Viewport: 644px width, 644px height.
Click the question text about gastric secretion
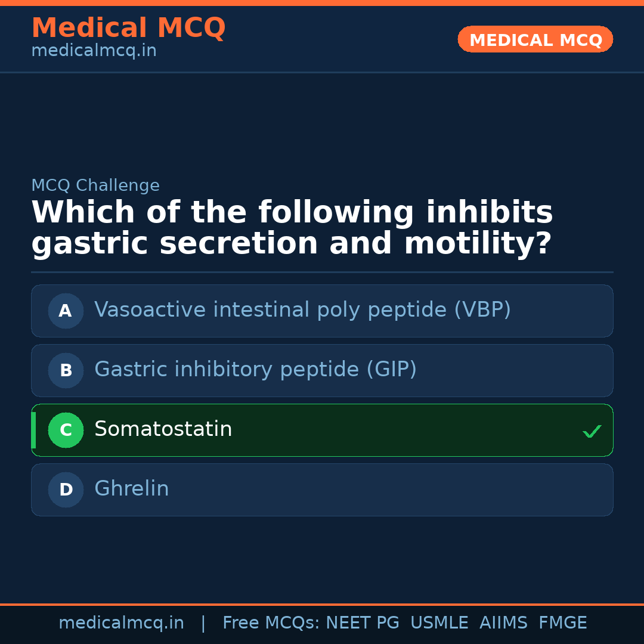pos(292,228)
